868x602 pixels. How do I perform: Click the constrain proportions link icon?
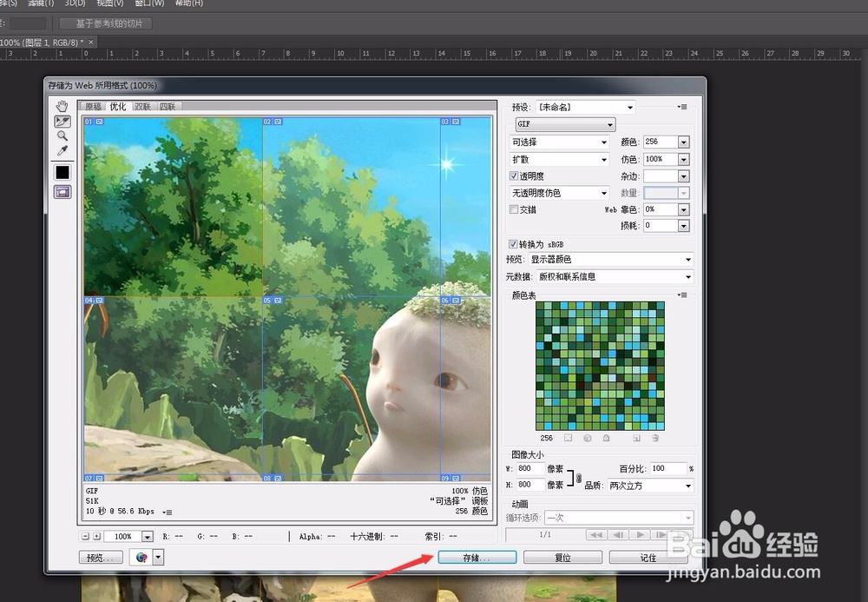click(x=578, y=478)
